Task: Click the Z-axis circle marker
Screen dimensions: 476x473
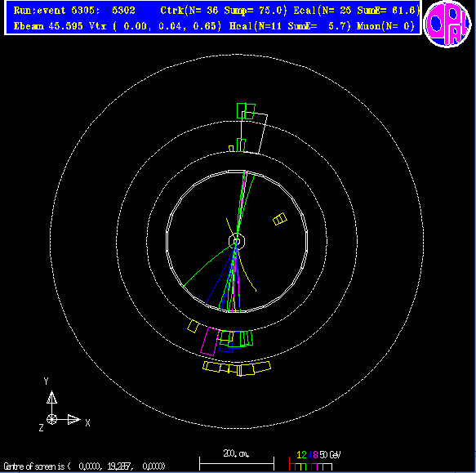Action: (x=52, y=420)
